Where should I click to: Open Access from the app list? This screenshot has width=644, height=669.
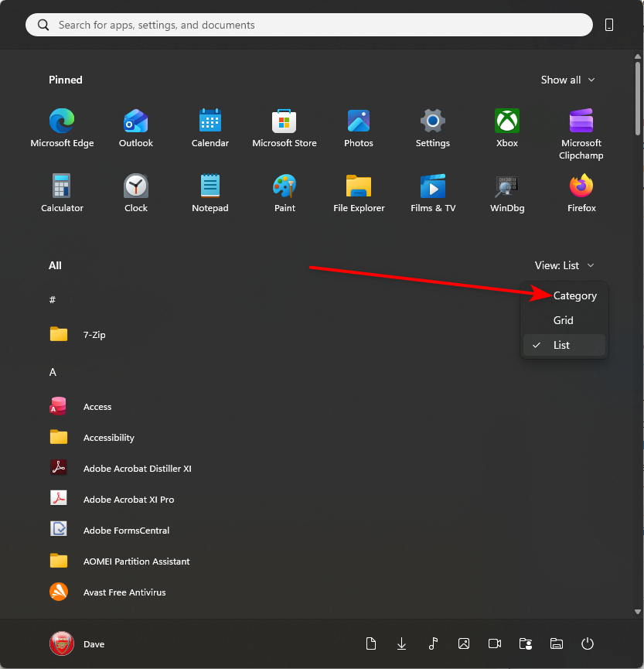pos(80,407)
